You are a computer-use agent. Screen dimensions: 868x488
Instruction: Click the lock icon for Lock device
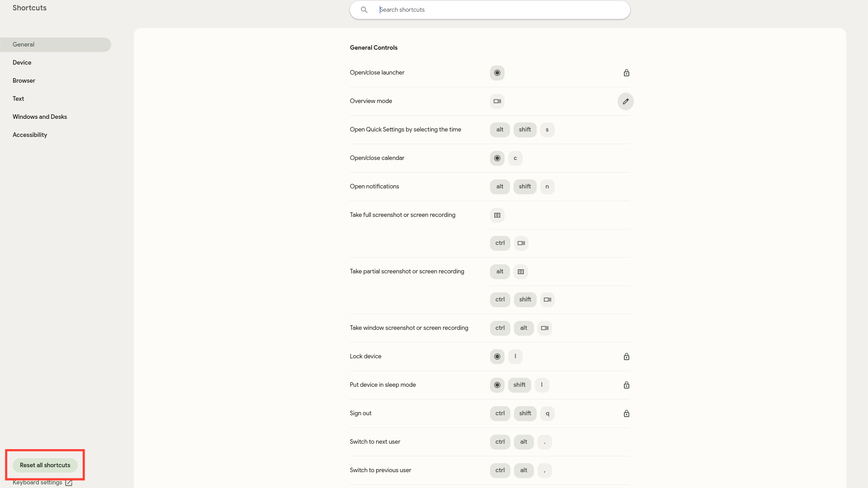click(x=627, y=357)
